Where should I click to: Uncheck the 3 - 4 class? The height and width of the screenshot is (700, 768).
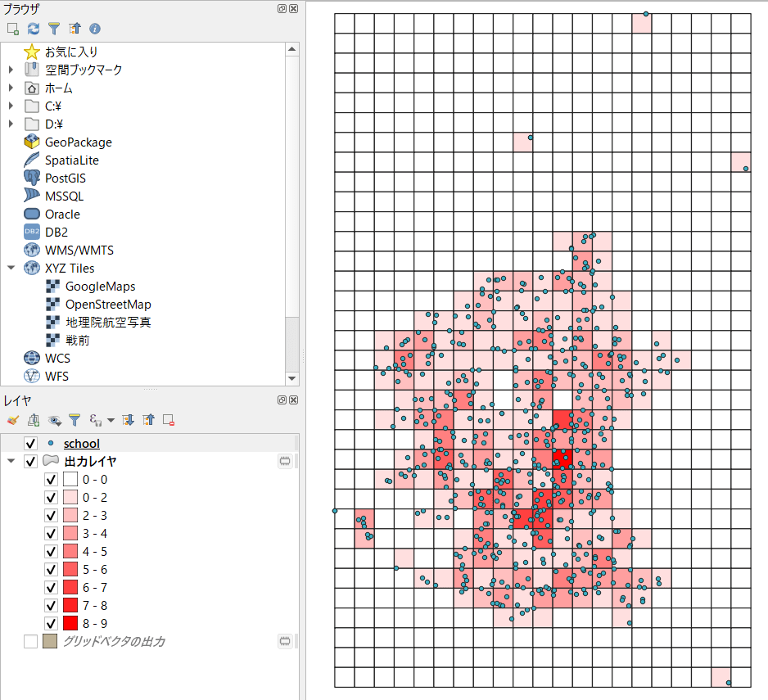click(51, 534)
